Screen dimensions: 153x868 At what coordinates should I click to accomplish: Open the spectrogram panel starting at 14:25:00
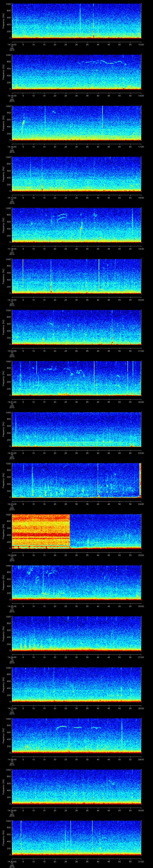(76, 582)
